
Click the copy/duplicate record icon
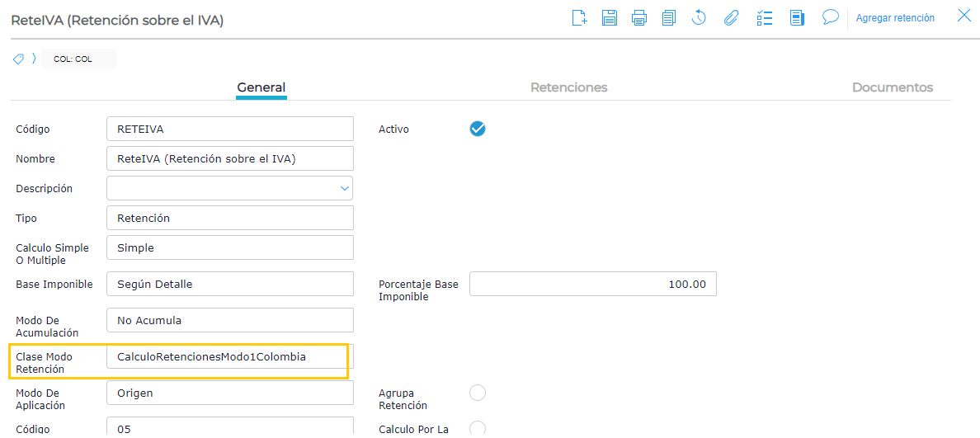coord(669,18)
